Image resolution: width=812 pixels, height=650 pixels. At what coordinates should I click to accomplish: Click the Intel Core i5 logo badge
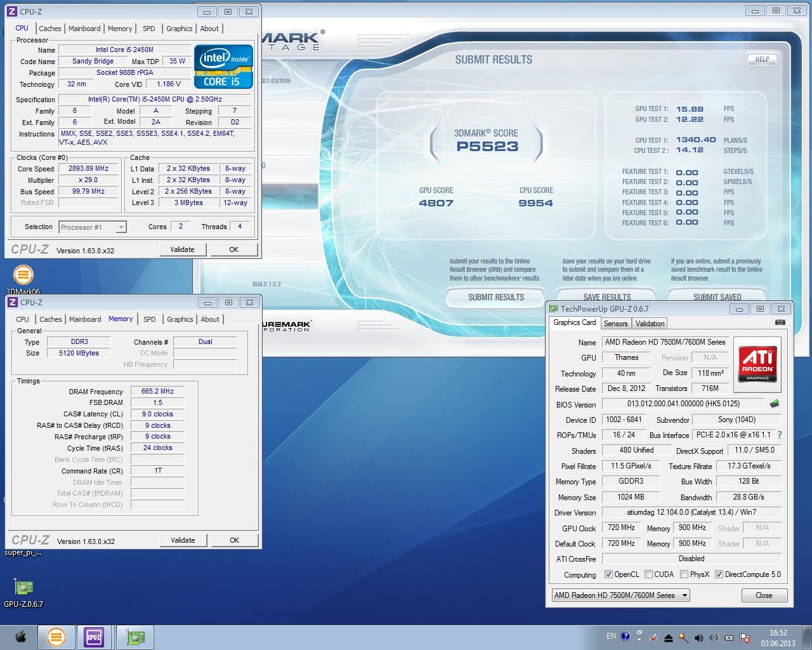coord(223,66)
